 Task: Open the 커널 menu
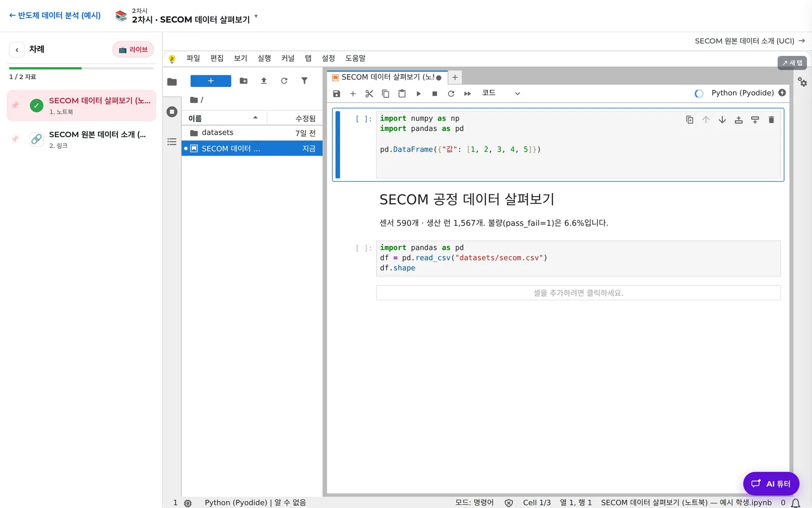click(x=288, y=58)
